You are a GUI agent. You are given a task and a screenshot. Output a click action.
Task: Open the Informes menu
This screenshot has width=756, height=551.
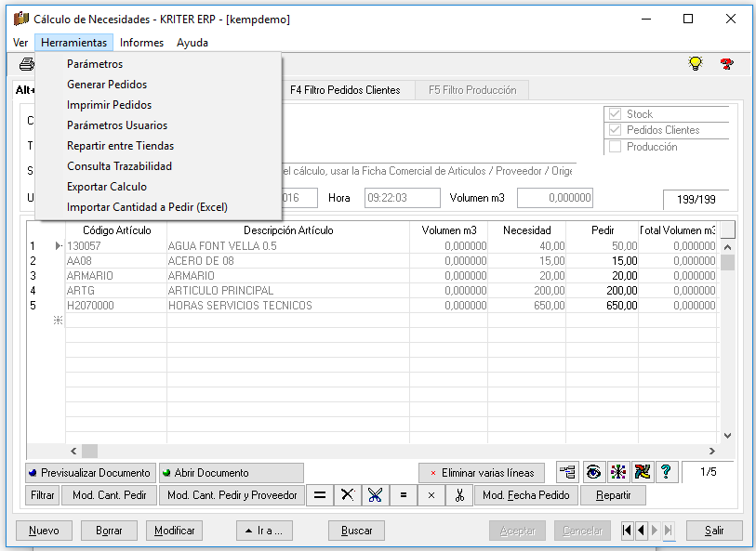pos(141,43)
